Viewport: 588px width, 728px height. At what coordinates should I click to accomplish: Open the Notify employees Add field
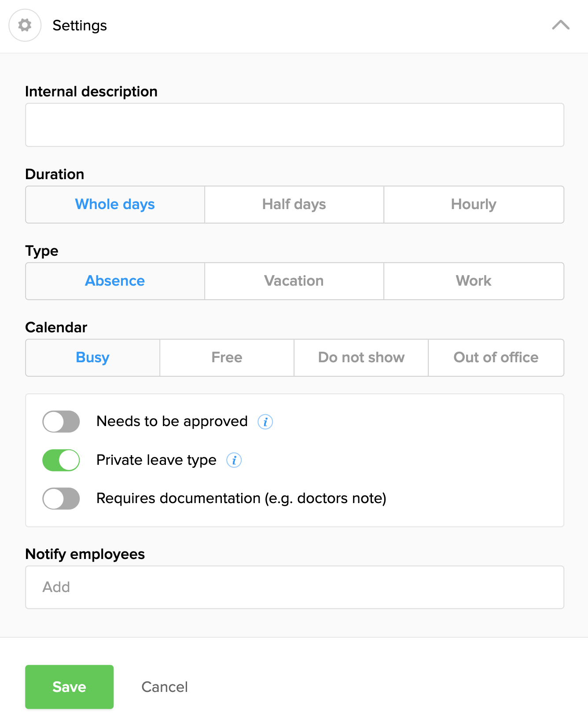294,587
